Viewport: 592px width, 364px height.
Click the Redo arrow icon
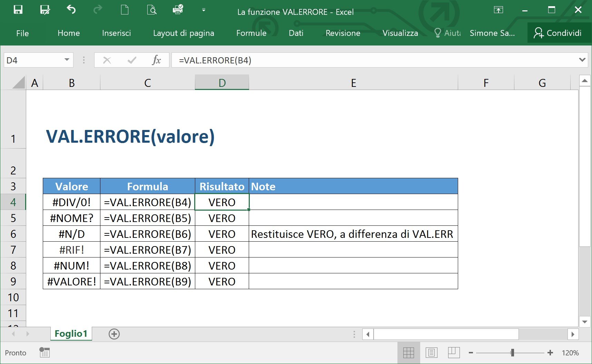click(98, 9)
